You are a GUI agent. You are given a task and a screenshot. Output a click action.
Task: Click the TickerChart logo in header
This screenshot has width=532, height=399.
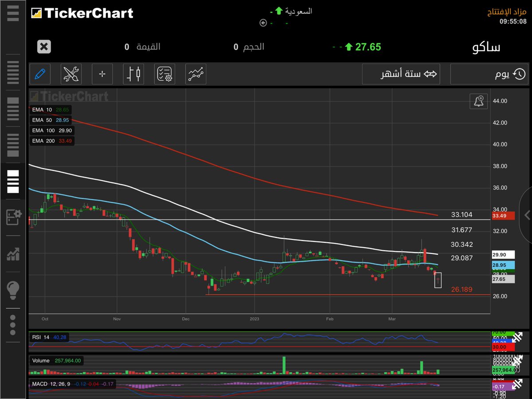[82, 13]
